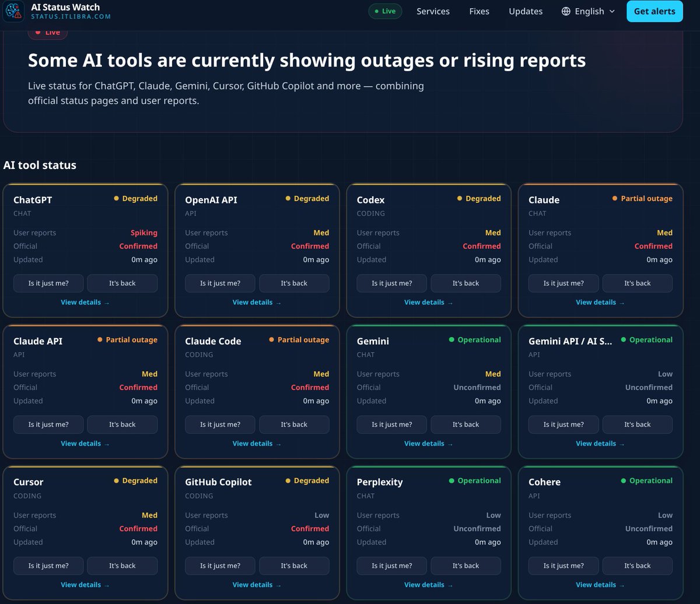Click the Claude Code card title
Screen dimensions: 700x604
point(213,341)
